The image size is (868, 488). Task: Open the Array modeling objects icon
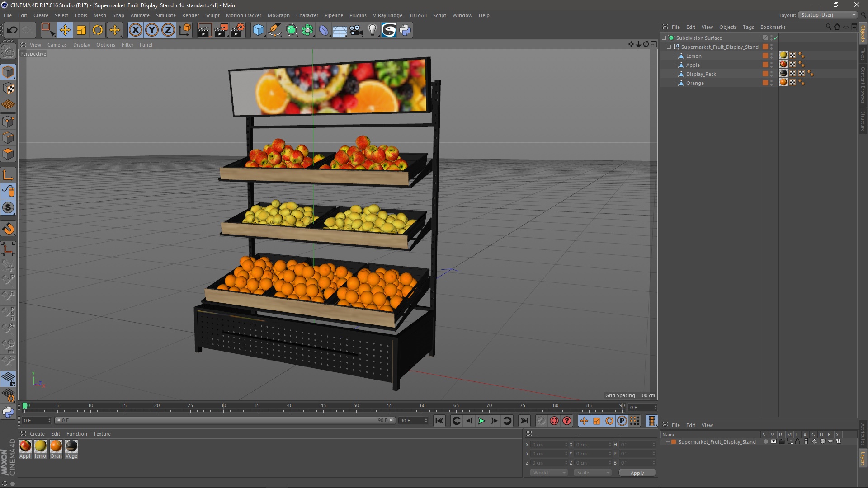pyautogui.click(x=307, y=30)
